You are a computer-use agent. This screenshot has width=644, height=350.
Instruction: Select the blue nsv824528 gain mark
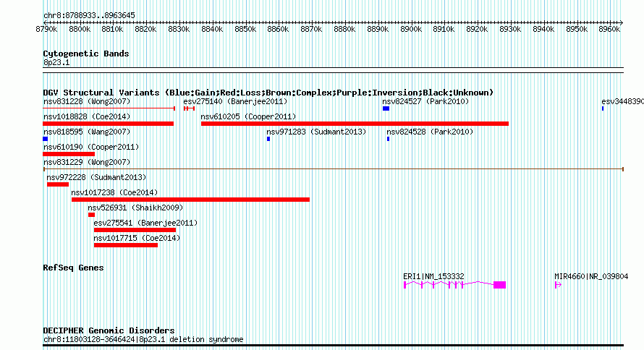point(388,139)
